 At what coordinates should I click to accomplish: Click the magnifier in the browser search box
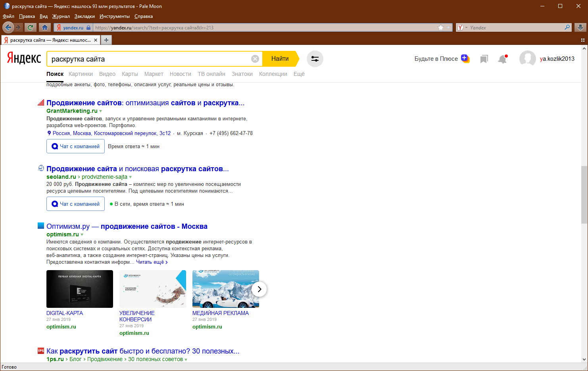tap(567, 27)
